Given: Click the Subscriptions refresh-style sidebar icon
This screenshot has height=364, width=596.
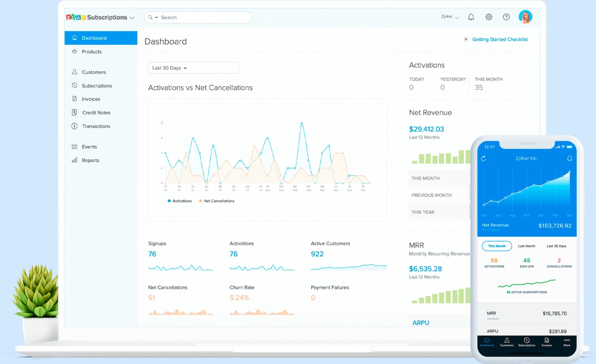Looking at the screenshot, I should pyautogui.click(x=75, y=85).
